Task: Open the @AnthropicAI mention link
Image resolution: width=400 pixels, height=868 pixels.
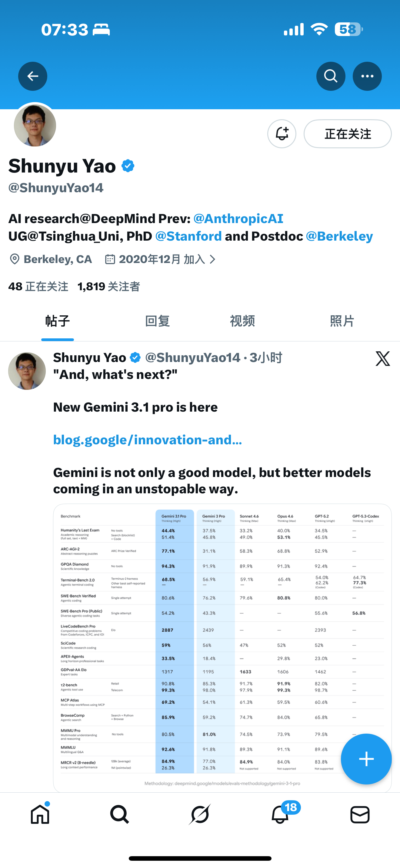Action: 238,219
